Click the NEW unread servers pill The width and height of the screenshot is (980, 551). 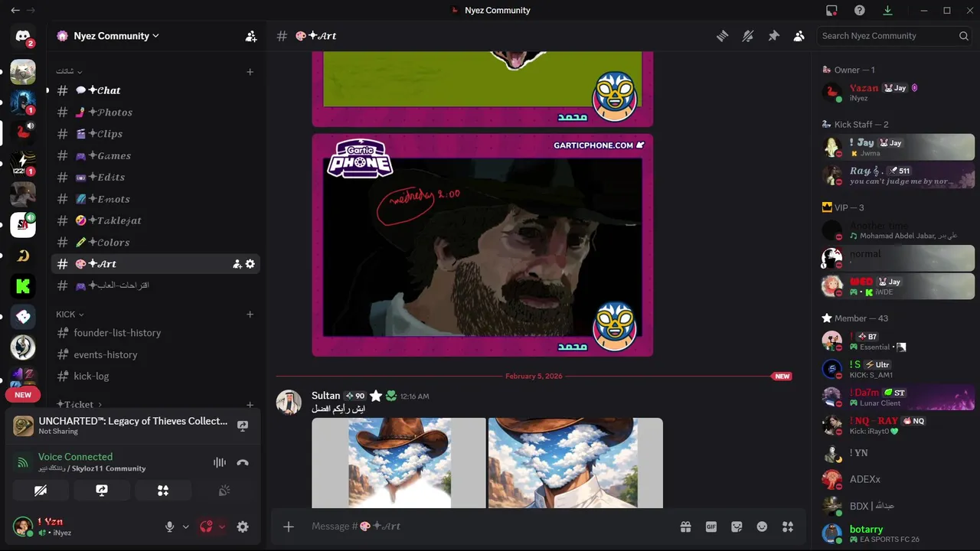point(23,395)
